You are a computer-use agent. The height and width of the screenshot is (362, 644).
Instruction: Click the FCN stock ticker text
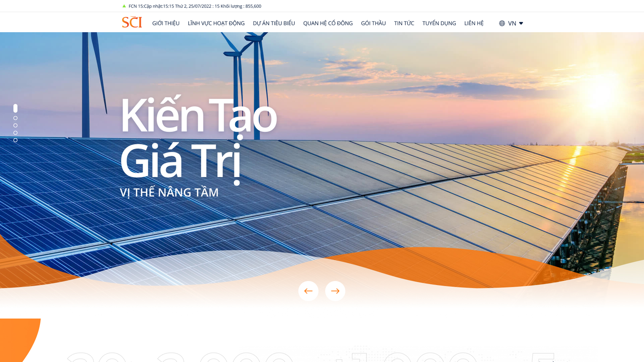(x=195, y=6)
